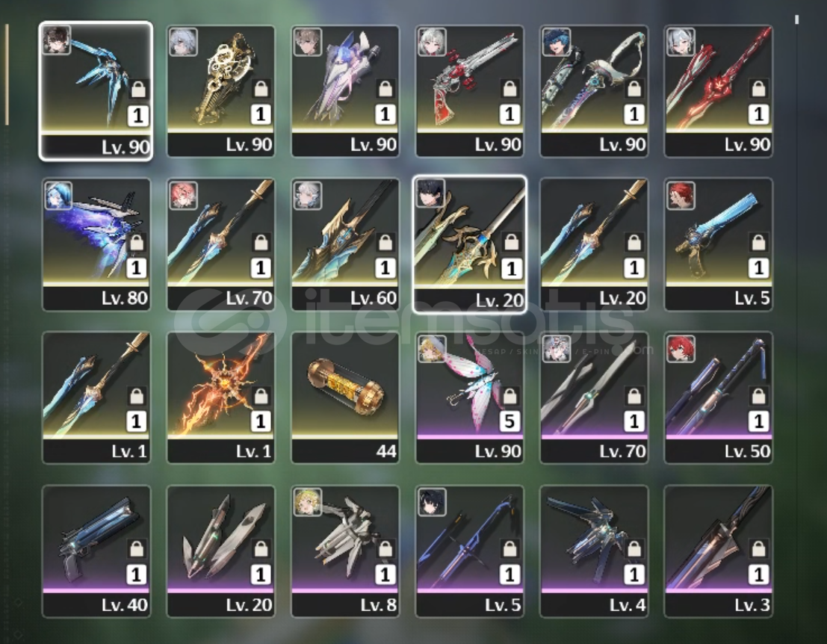The width and height of the screenshot is (827, 644).
Task: Choose the pink butterfly weapon with rank 5
Action: point(470,398)
